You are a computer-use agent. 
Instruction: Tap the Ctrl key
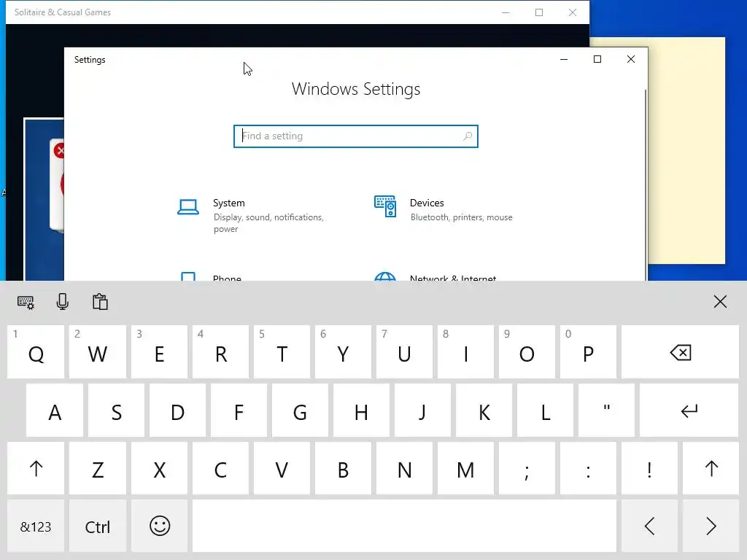(98, 526)
